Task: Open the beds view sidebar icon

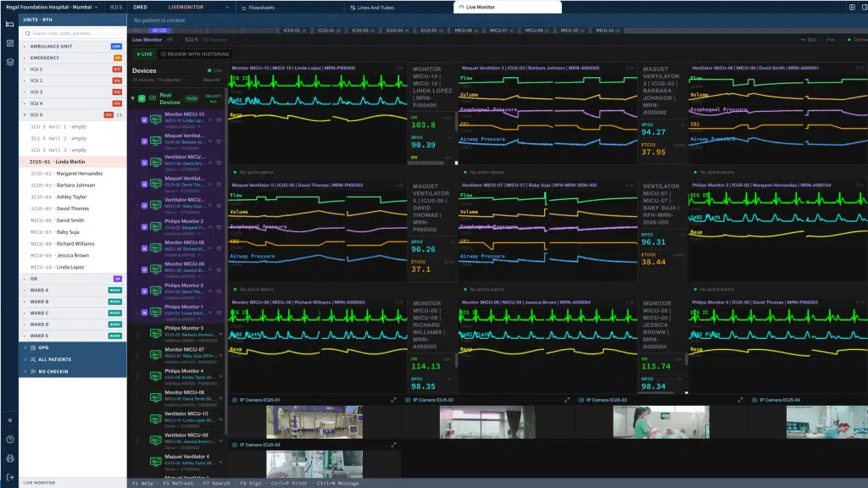Action: [x=9, y=25]
